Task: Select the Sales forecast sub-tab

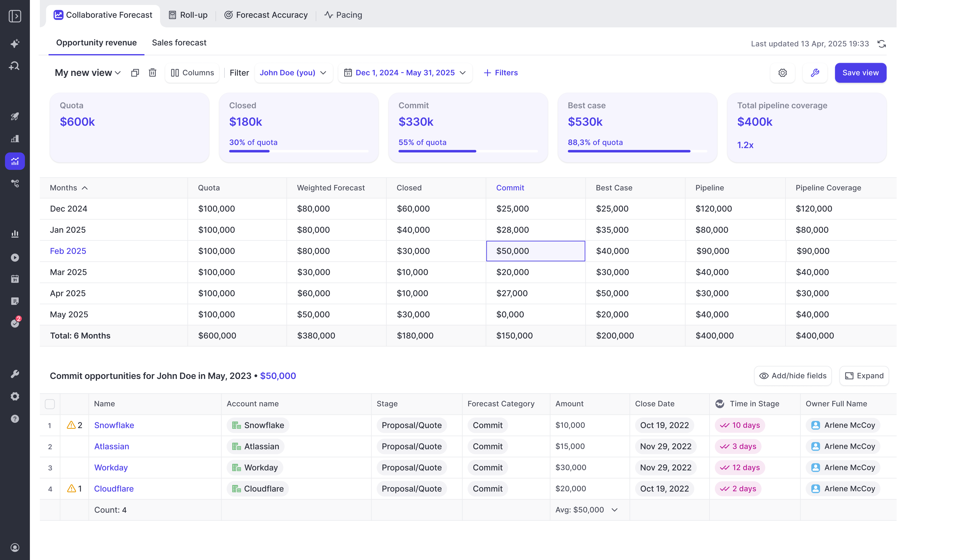Action: tap(179, 43)
